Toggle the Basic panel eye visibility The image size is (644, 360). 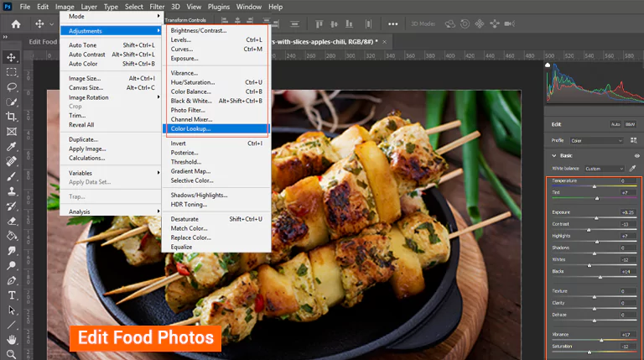[x=636, y=156]
